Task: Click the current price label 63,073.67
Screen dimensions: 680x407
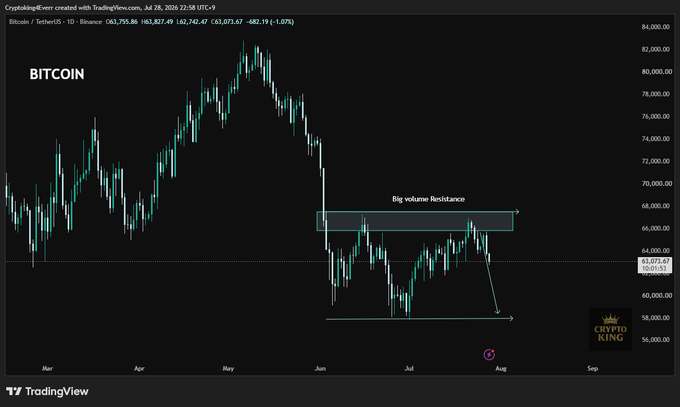Action: pos(655,261)
